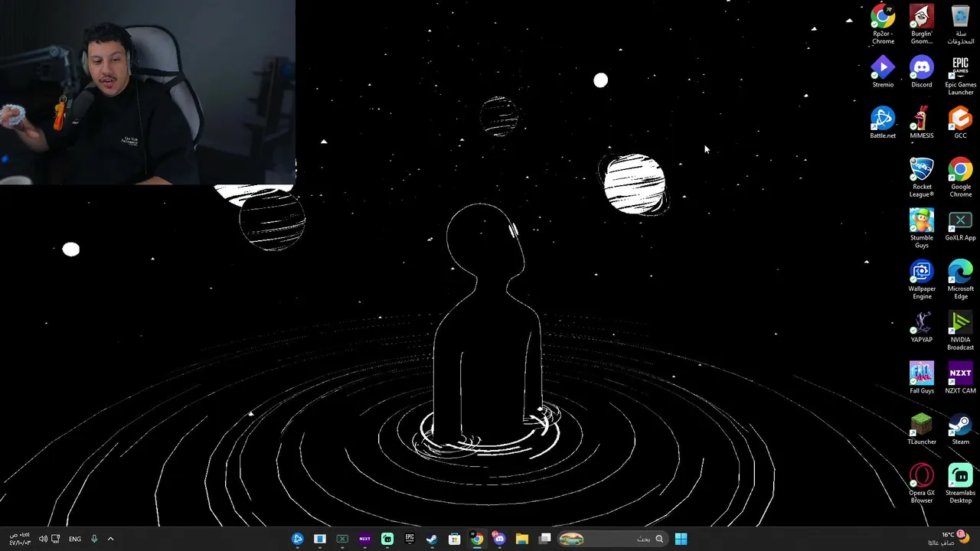The height and width of the screenshot is (551, 980).
Task: Open the Stremio desktop shortcut
Action: click(x=883, y=72)
